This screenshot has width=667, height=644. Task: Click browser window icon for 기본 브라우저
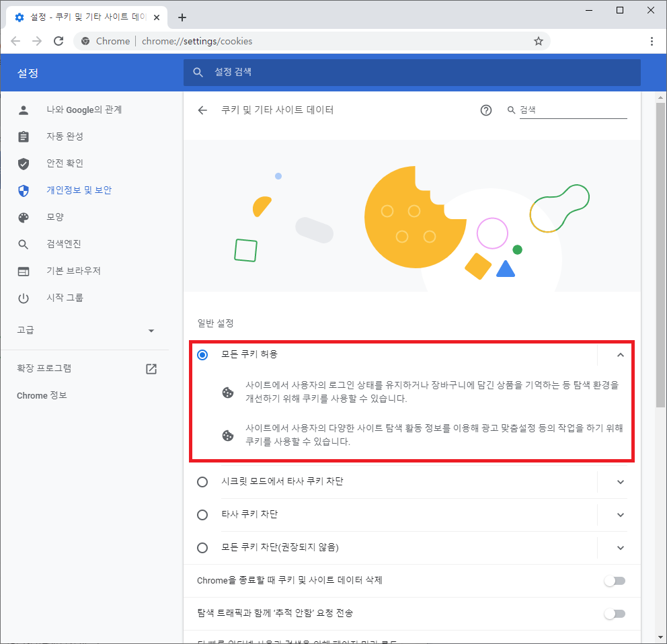tap(24, 272)
